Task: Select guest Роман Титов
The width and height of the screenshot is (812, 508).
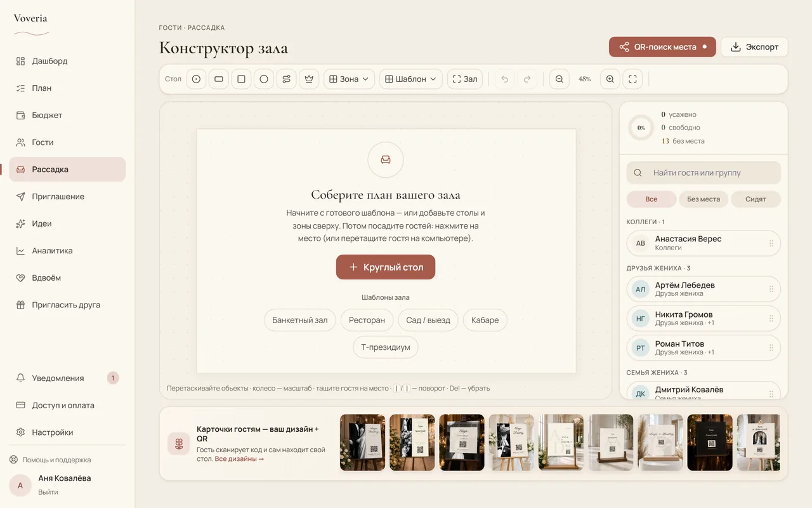Action: [x=704, y=347]
